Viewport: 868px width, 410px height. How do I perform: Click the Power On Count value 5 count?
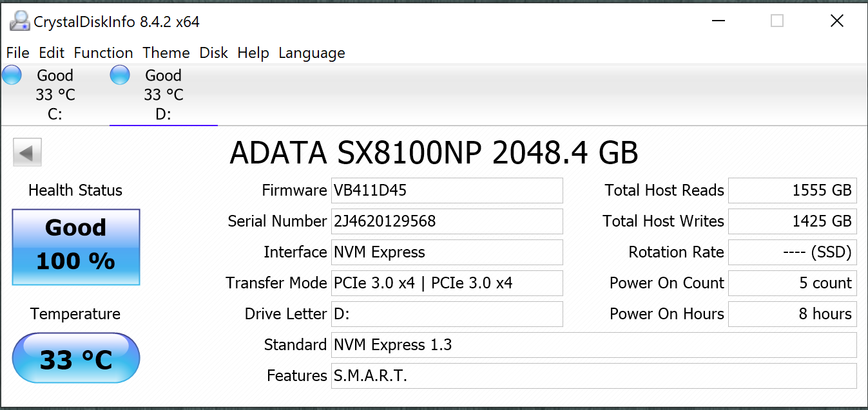[x=793, y=283]
